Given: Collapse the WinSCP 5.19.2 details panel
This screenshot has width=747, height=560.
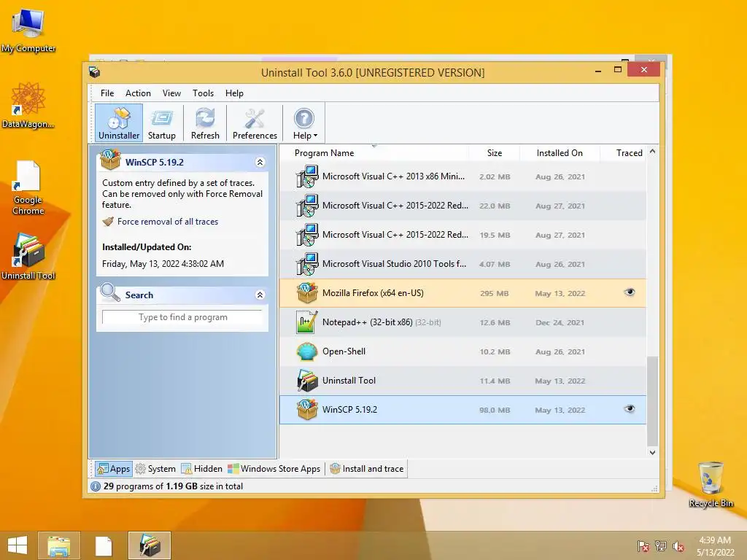Looking at the screenshot, I should coord(260,163).
